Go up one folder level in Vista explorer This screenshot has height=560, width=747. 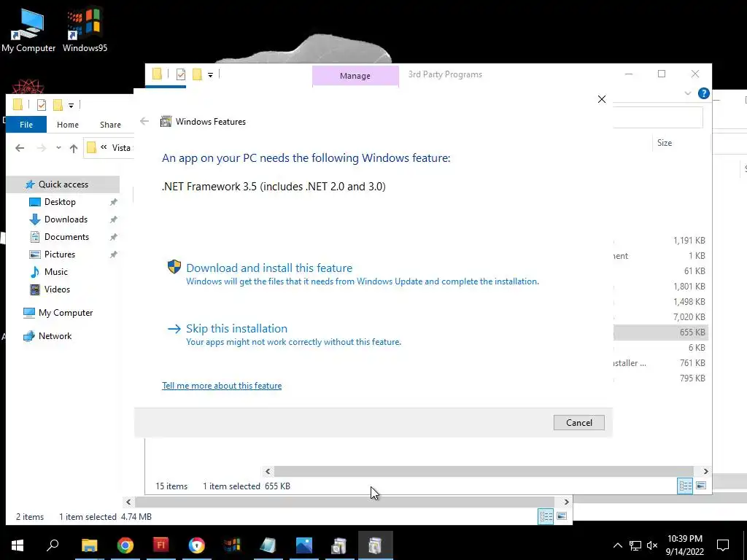(74, 149)
